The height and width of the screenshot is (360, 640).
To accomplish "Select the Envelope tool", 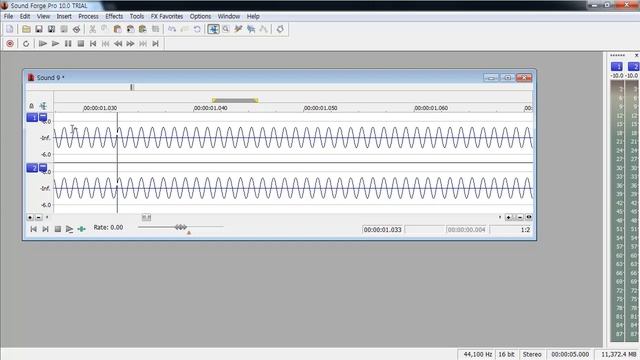I will click(x=263, y=29).
